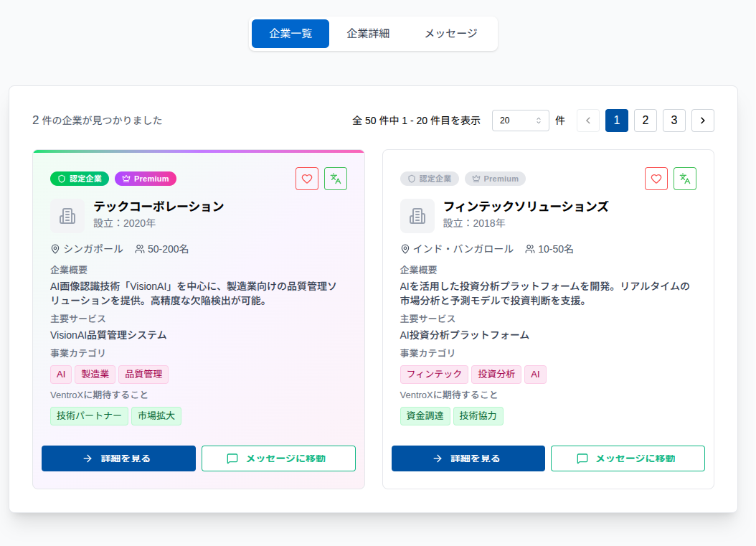Click the 製造業 category tag

(x=95, y=375)
